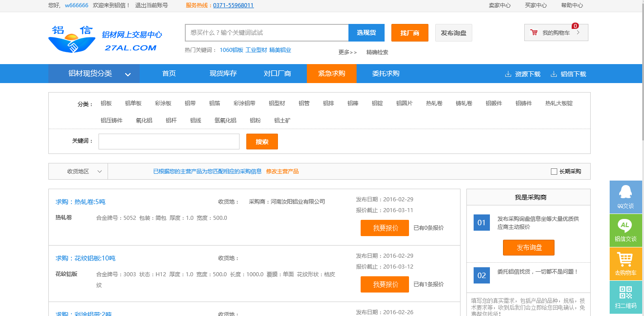Expand the 收货地区 dropdown
644x316 pixels.
78,172
